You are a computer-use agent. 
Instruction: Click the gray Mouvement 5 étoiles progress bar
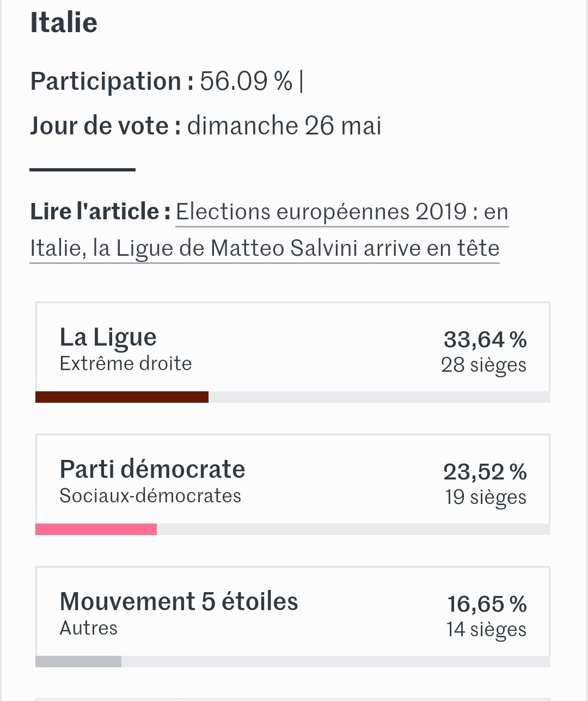(78, 661)
